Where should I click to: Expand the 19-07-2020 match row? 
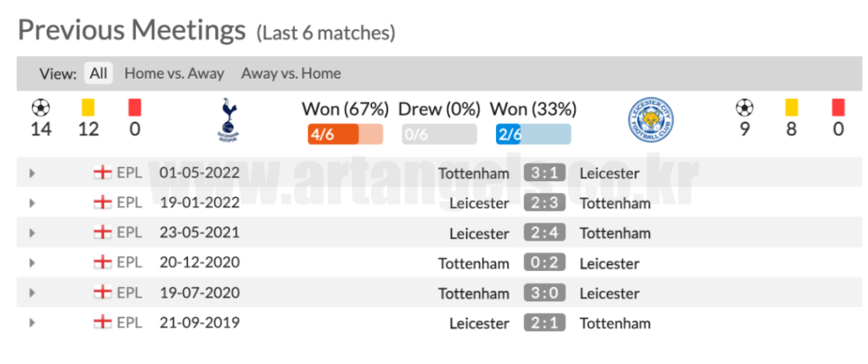point(32,293)
